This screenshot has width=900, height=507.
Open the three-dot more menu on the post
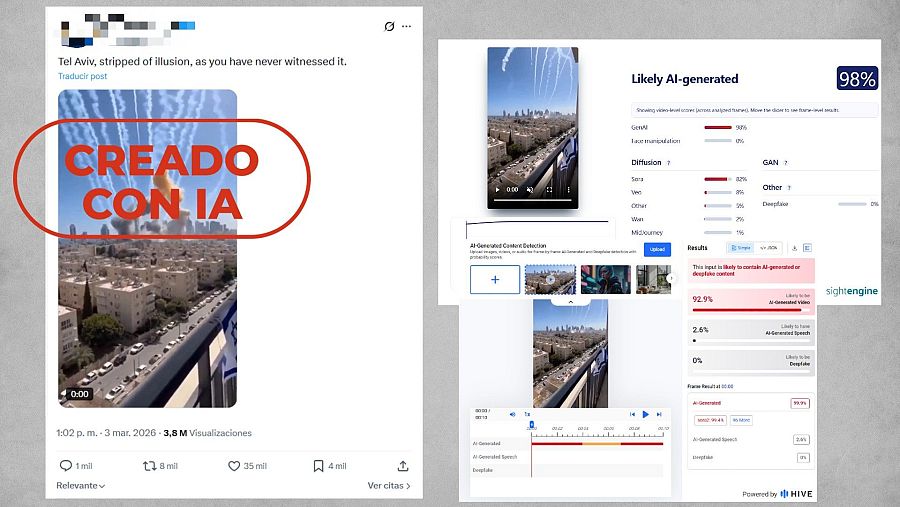click(406, 26)
